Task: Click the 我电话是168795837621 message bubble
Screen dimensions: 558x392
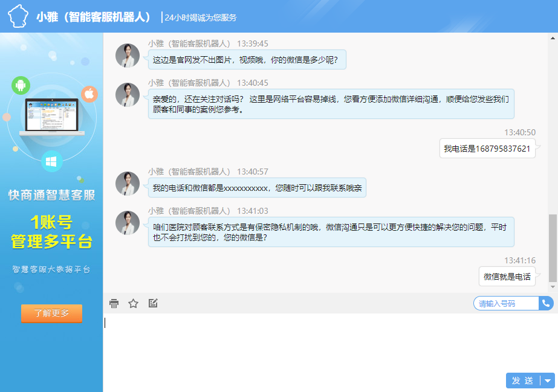Action: pyautogui.click(x=487, y=149)
